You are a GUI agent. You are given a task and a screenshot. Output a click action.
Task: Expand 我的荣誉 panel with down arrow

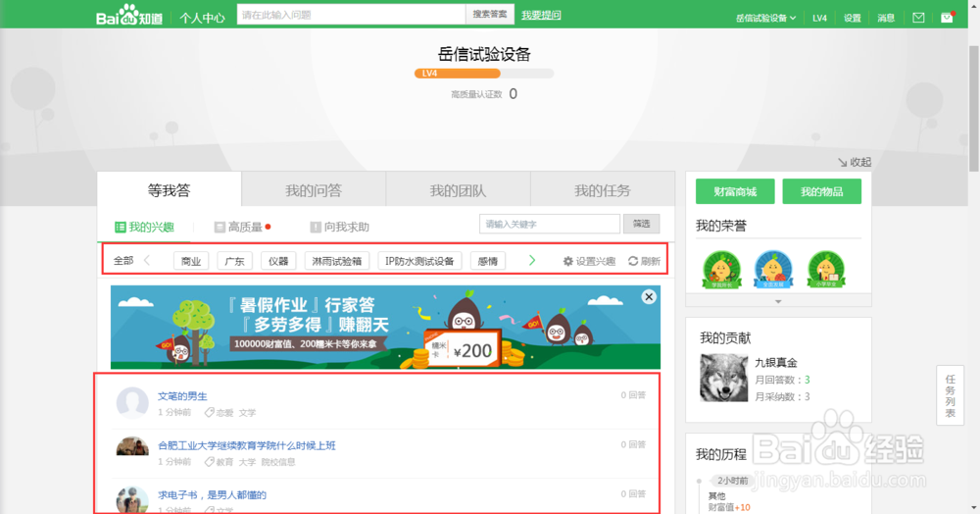pyautogui.click(x=778, y=301)
